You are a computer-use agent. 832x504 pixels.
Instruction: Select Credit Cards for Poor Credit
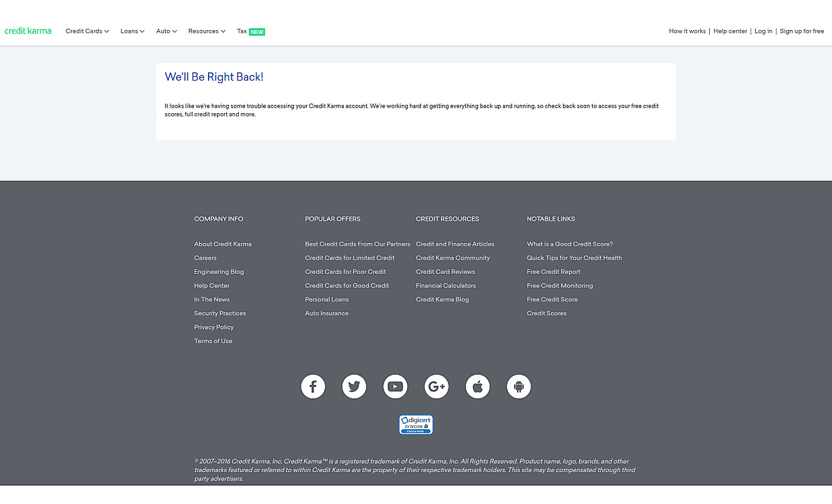pyautogui.click(x=346, y=272)
